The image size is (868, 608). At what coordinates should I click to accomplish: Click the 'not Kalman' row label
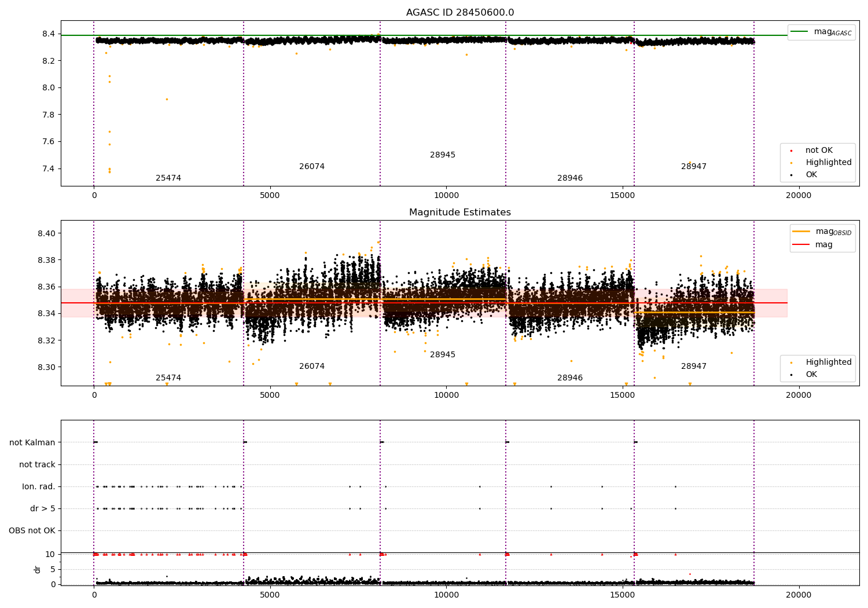32,442
